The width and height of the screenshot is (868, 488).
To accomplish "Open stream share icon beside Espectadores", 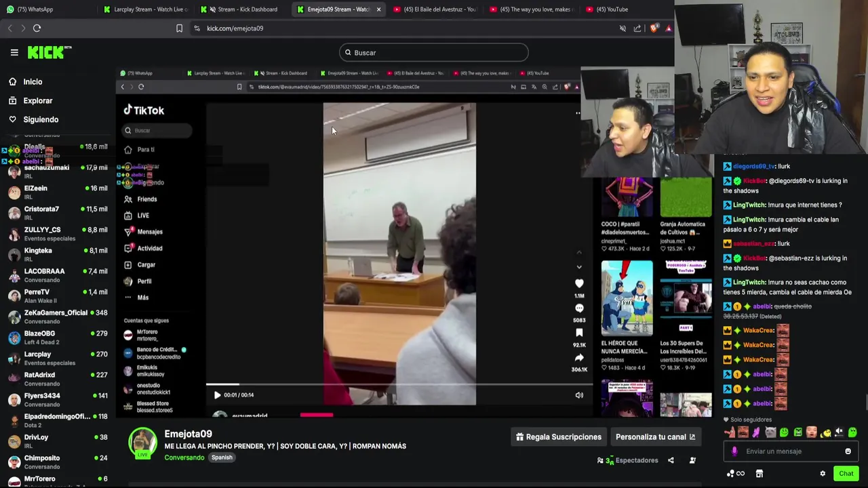I will [x=671, y=460].
